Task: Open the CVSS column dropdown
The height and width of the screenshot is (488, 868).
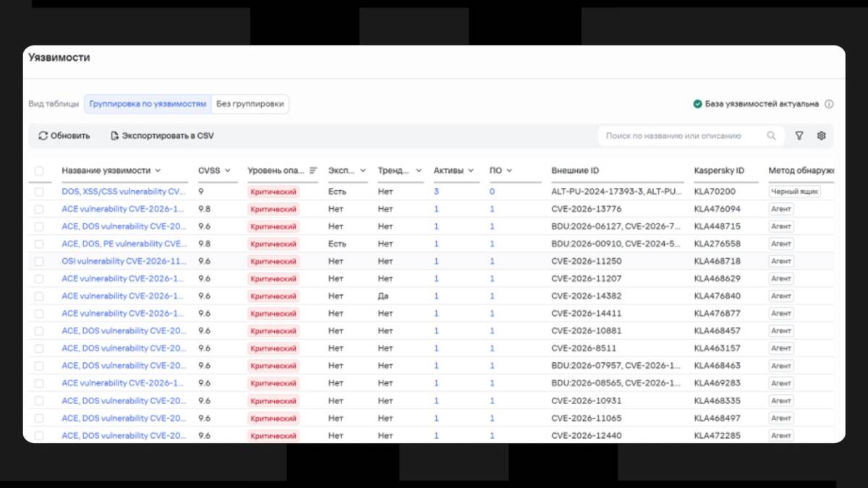Action: click(227, 171)
